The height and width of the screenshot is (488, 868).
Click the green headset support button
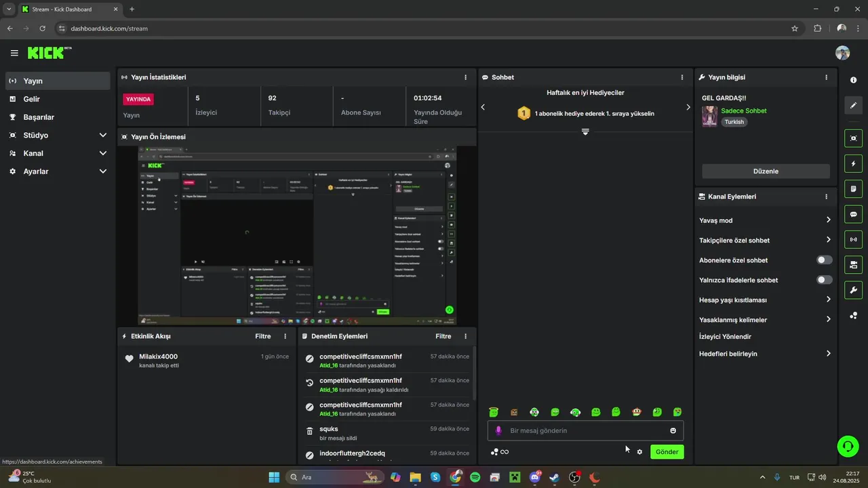(x=848, y=446)
